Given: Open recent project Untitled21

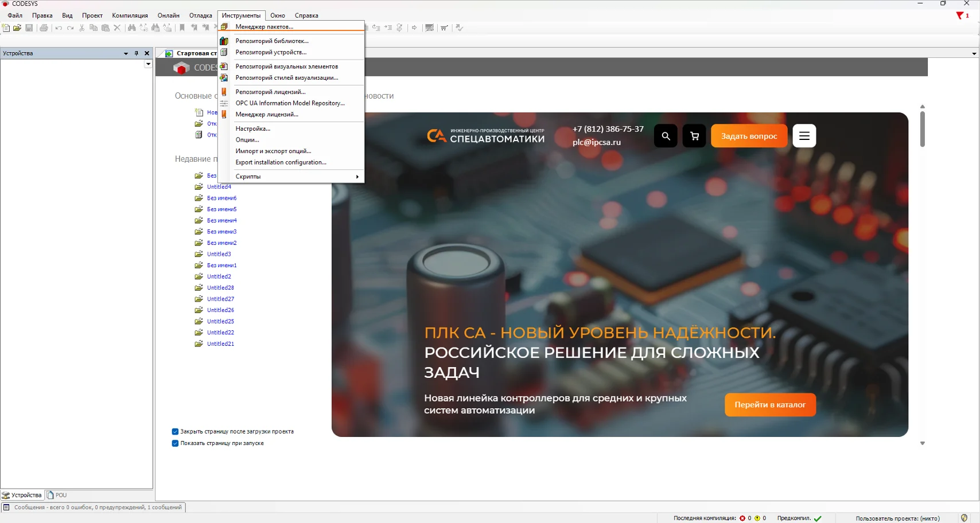Looking at the screenshot, I should pos(220,344).
